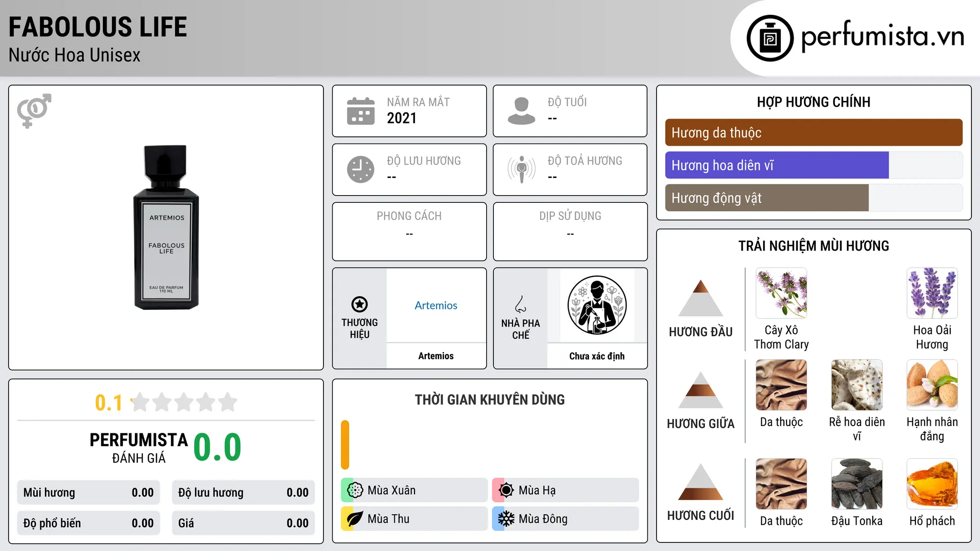Image resolution: width=980 pixels, height=551 pixels.
Task: Click the THỜI GIAN KHUYÊN DÙNG heading
Action: tap(490, 399)
